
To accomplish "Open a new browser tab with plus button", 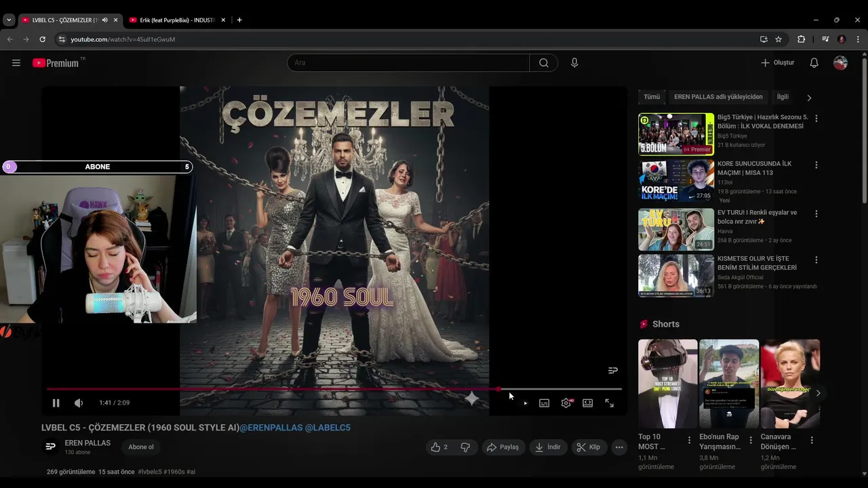I will pyautogui.click(x=239, y=20).
